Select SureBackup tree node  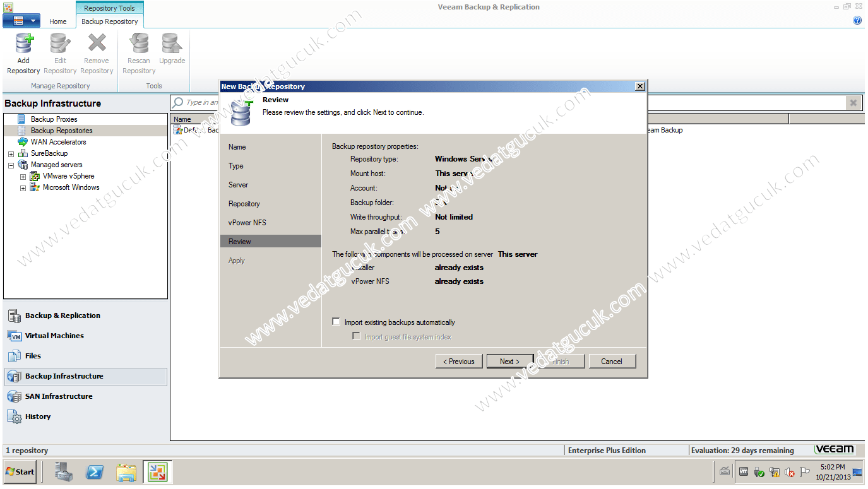(x=49, y=153)
